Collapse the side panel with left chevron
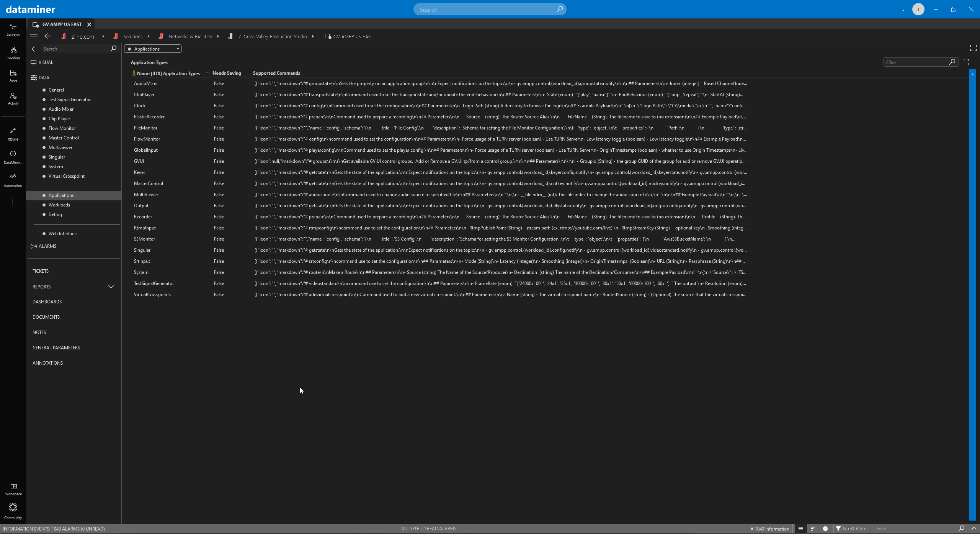The width and height of the screenshot is (980, 534). 34,49
